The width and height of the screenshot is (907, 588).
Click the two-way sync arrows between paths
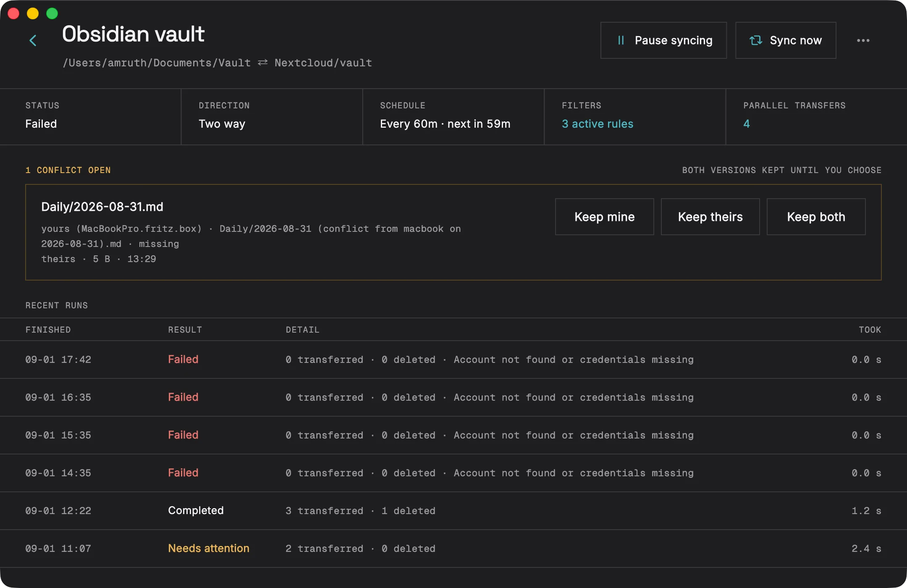[x=263, y=63]
